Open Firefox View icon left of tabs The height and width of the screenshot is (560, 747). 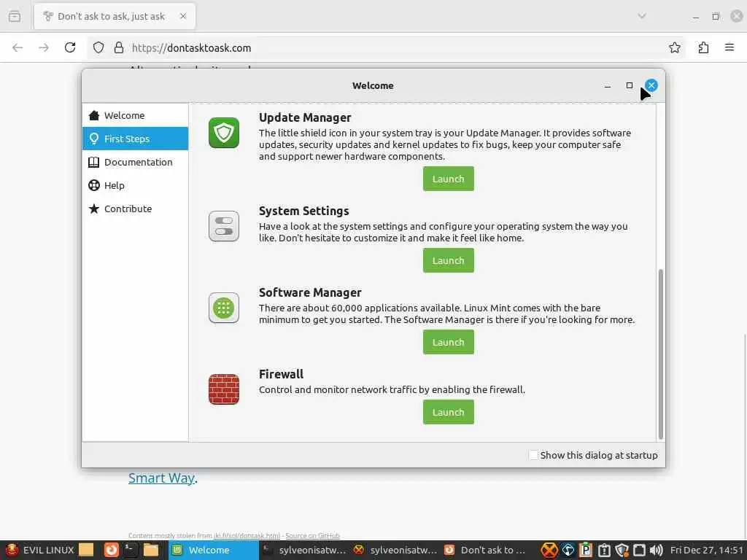coord(15,16)
